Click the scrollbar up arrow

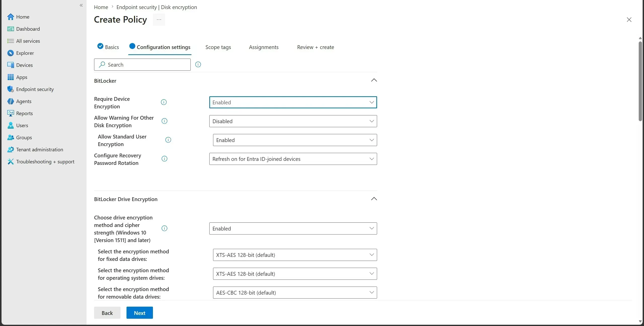click(x=640, y=38)
